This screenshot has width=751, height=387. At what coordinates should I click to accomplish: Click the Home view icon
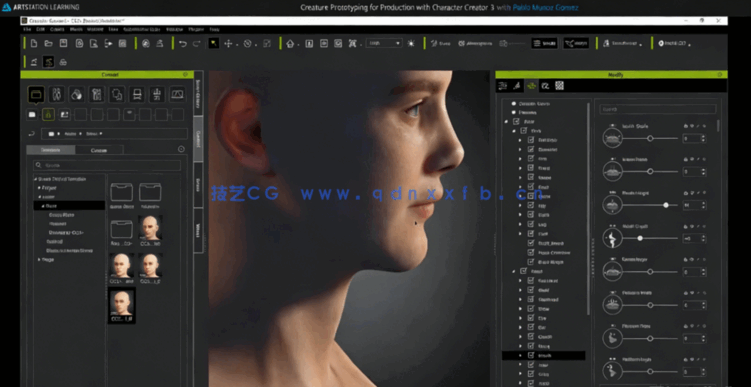pyautogui.click(x=290, y=44)
